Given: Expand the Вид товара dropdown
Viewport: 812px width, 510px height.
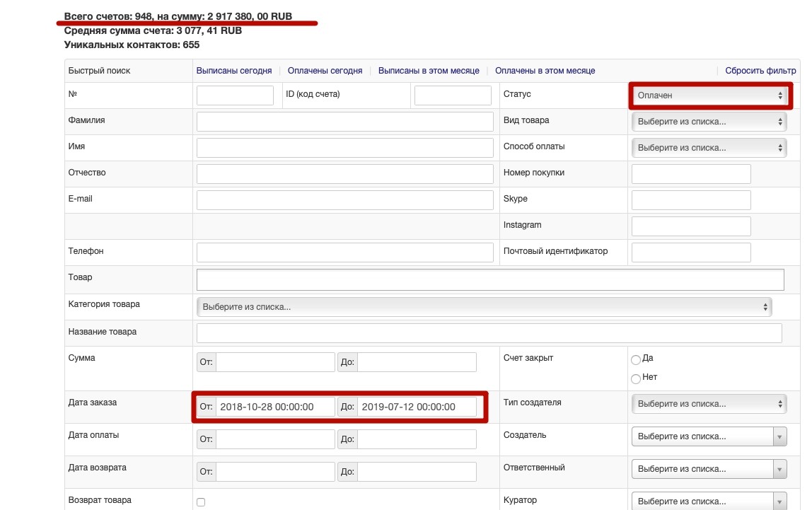Looking at the screenshot, I should click(709, 122).
